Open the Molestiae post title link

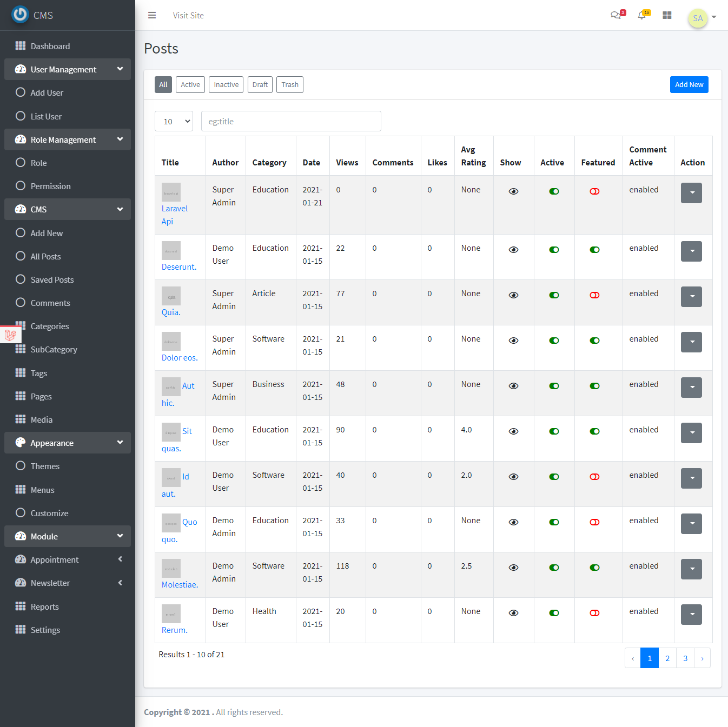(x=180, y=584)
